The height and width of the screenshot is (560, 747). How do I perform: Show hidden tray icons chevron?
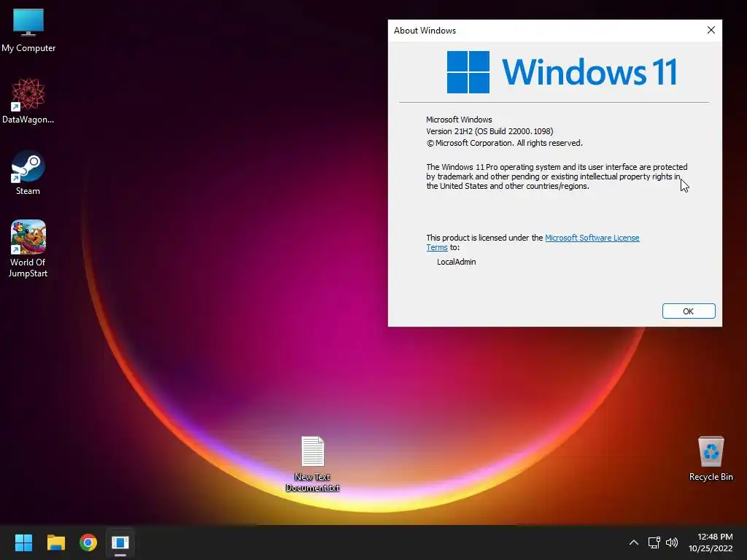coord(634,542)
